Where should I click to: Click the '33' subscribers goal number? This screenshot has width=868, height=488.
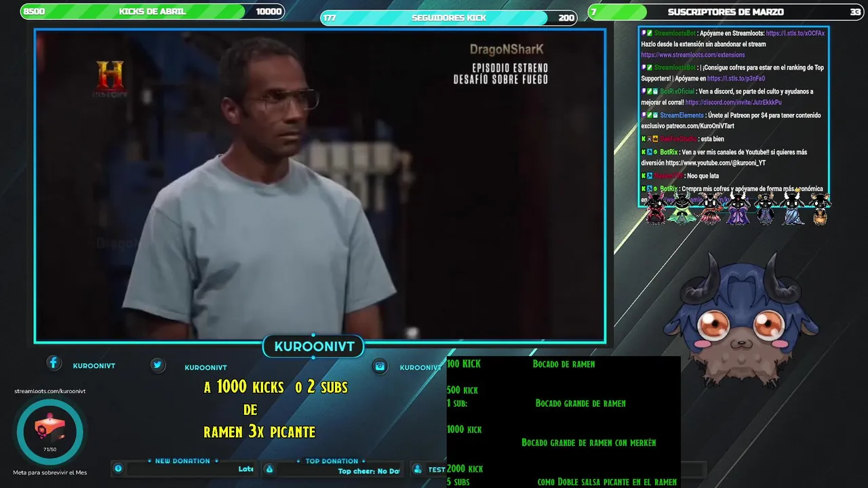855,12
